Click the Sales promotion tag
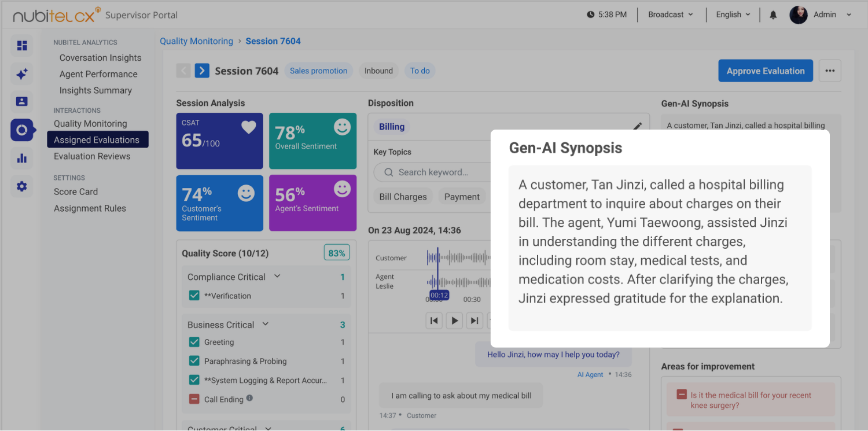This screenshot has width=868, height=431. point(318,71)
